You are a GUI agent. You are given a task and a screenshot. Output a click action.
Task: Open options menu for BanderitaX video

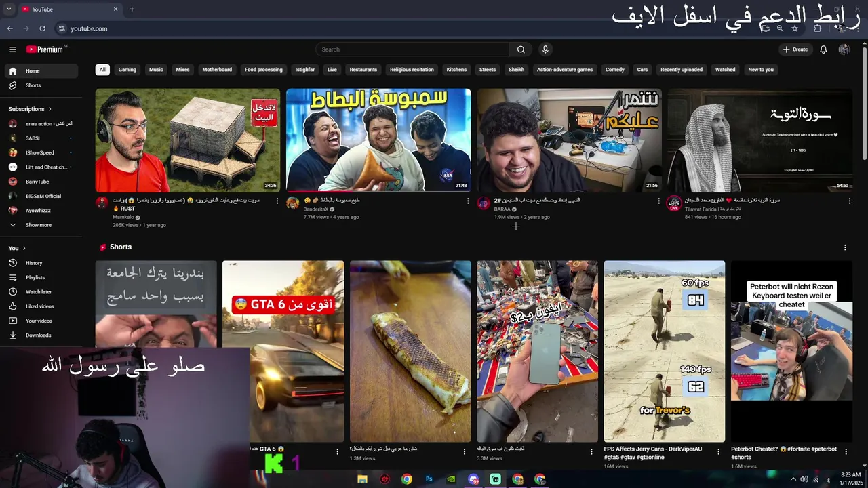(467, 201)
